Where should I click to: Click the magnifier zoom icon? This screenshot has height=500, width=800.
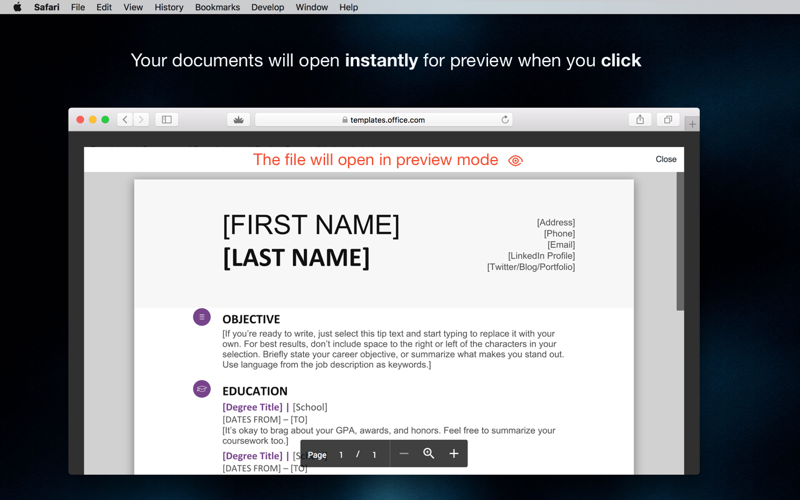(429, 454)
